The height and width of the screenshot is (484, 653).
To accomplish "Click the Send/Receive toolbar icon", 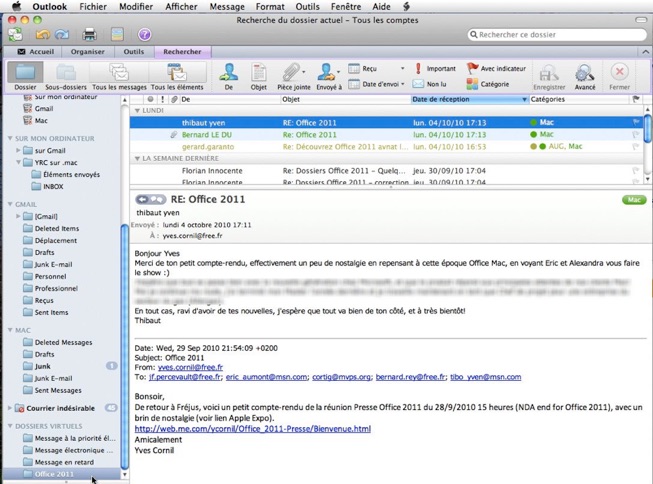I will point(15,35).
